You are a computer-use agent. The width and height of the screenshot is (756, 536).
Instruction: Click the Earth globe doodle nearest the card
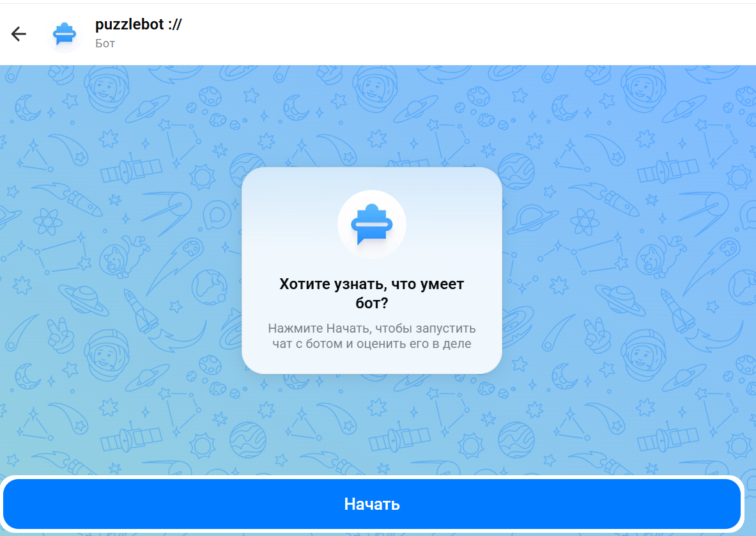(209, 287)
